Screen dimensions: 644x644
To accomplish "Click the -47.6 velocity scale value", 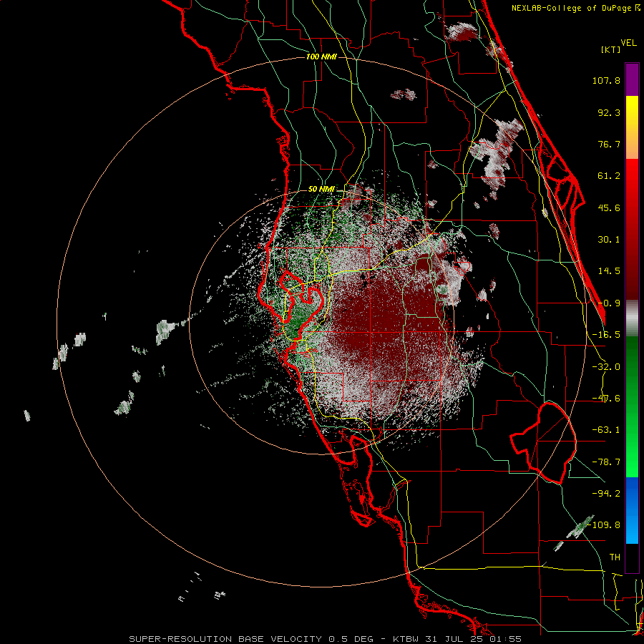I will [x=606, y=399].
